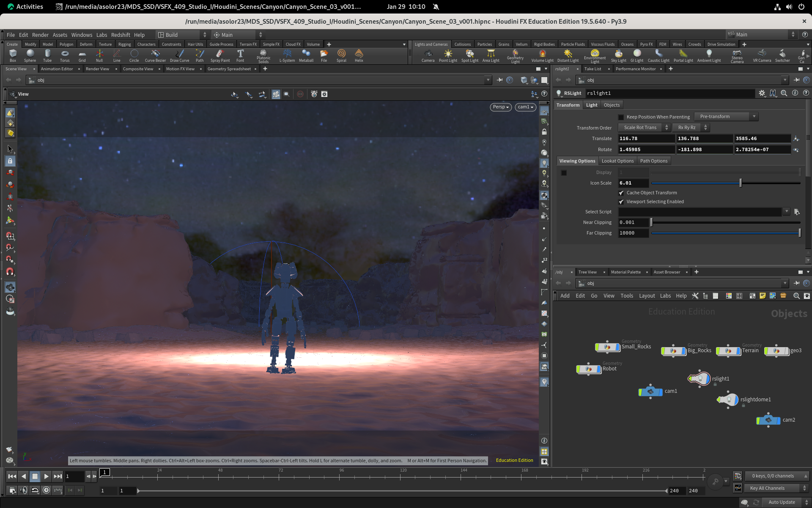Play the timeline forward
Viewport: 812px width, 508px height.
pos(46,476)
